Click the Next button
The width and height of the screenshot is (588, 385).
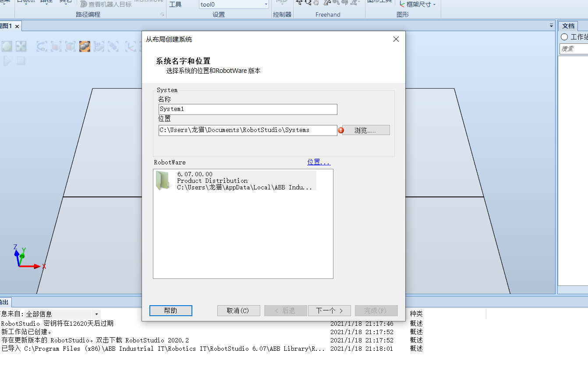329,310
